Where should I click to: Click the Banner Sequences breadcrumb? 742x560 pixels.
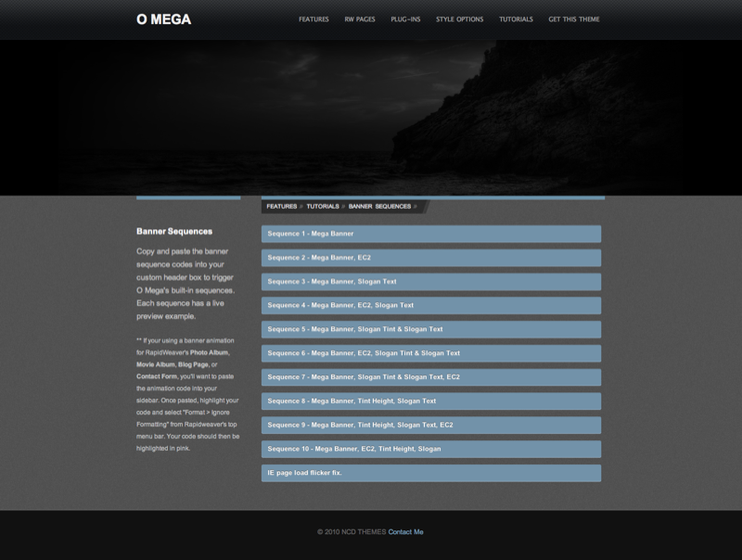click(x=379, y=207)
